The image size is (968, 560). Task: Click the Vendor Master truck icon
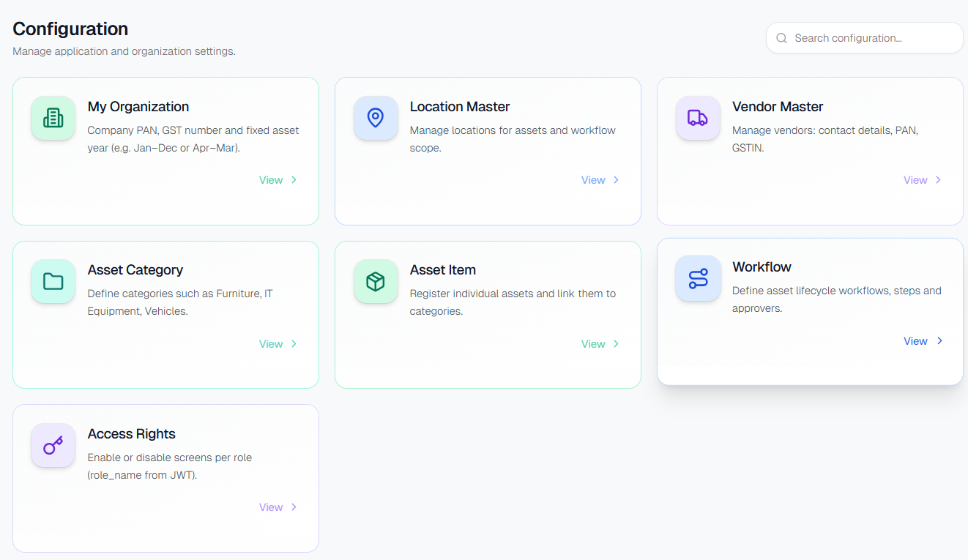coord(697,118)
